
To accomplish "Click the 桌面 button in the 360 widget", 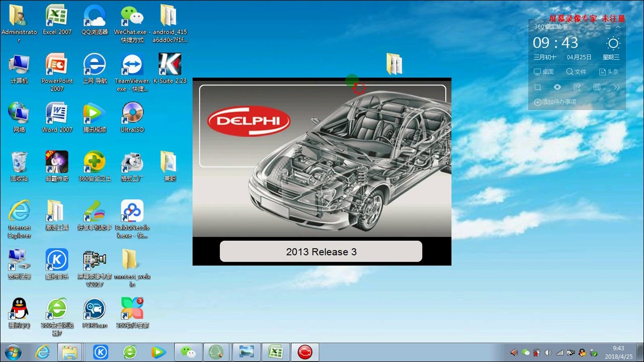I will pyautogui.click(x=544, y=72).
